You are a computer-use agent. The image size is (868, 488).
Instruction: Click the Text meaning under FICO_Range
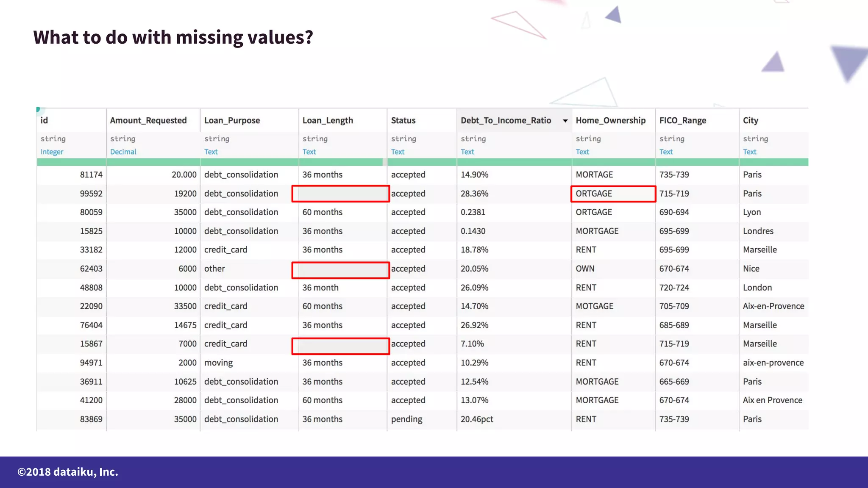point(666,152)
